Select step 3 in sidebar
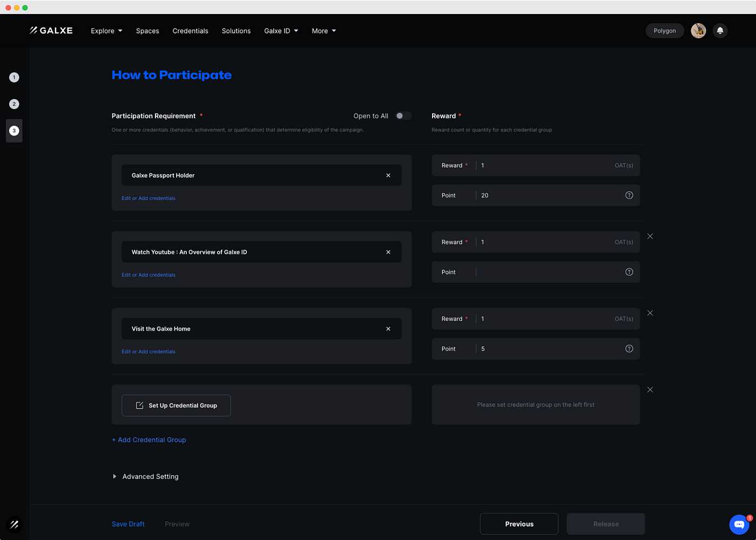756x540 pixels. [14, 131]
